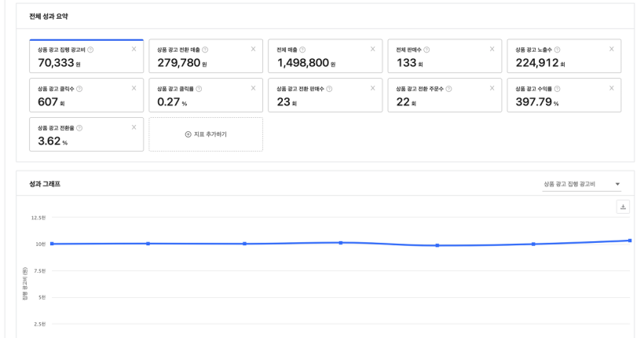Screen dimensions: 644x338
Task: Remove the 상품 광고 집행 광고비 metric card
Action: click(134, 50)
